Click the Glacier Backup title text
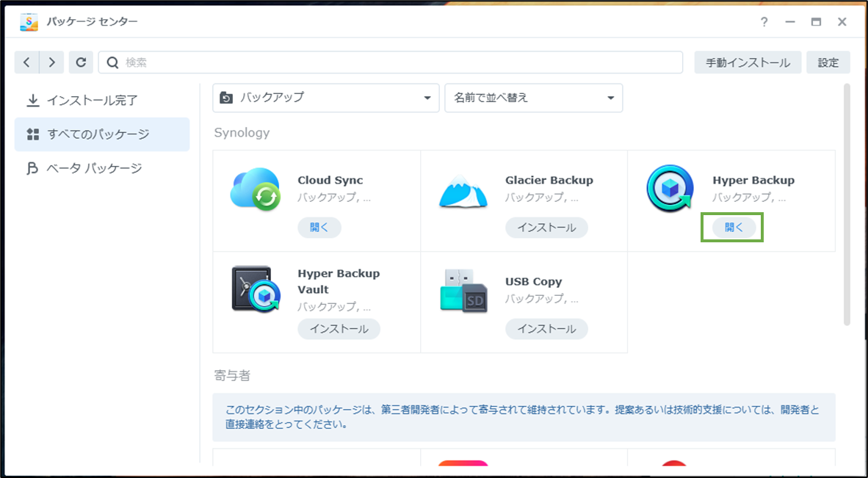This screenshot has width=868, height=478. coord(549,181)
